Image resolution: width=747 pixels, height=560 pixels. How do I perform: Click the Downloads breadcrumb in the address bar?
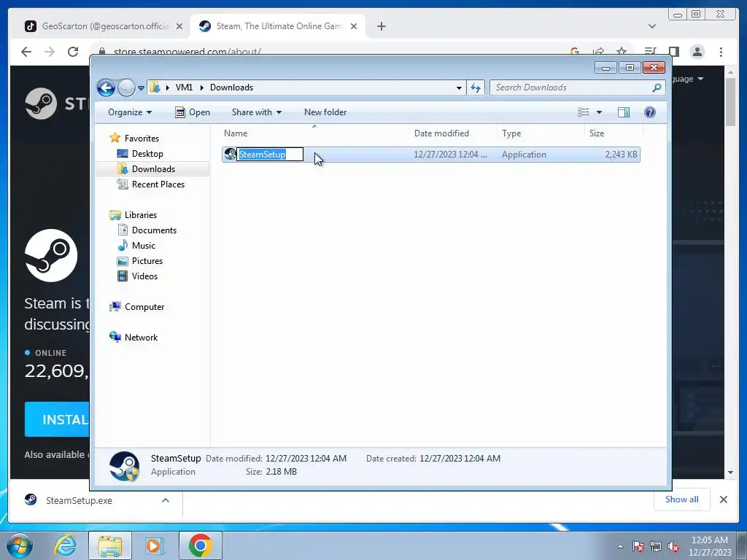tap(231, 87)
